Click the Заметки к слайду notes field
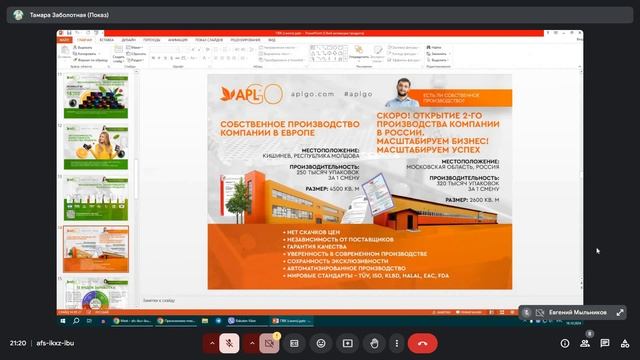The height and width of the screenshot is (360, 640). point(158,300)
